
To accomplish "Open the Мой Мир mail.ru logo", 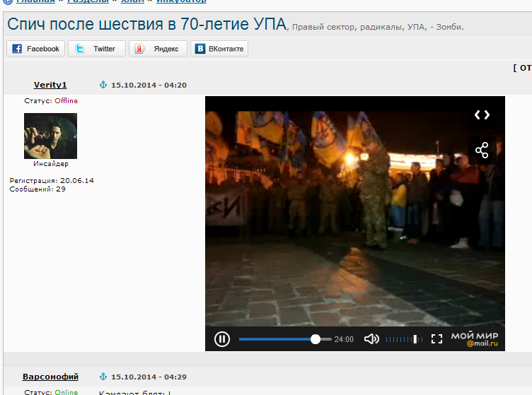I will pos(474,339).
